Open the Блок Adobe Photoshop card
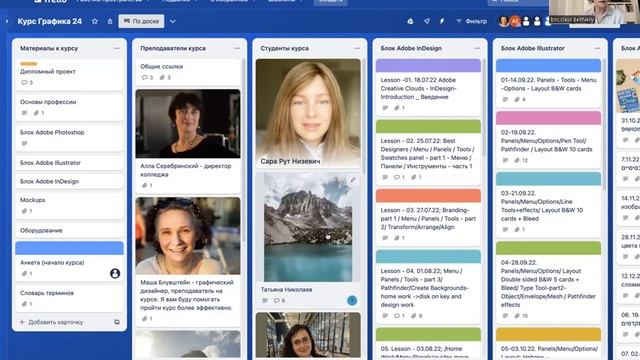The height and width of the screenshot is (360, 640). 69,138
